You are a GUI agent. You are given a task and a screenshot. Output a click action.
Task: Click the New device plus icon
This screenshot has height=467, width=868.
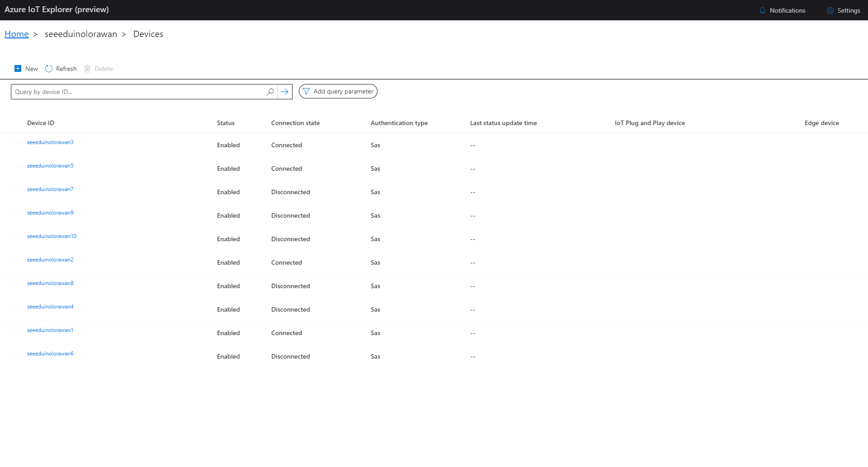(x=18, y=69)
